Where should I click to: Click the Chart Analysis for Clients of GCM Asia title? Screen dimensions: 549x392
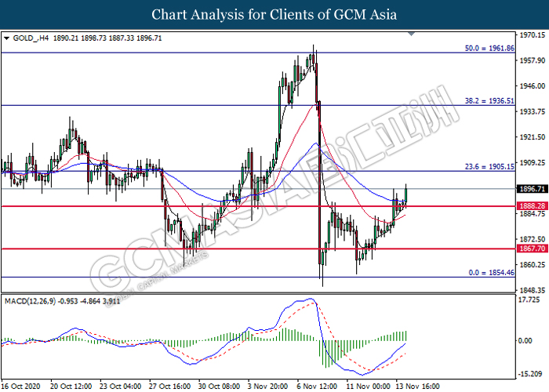(x=274, y=15)
